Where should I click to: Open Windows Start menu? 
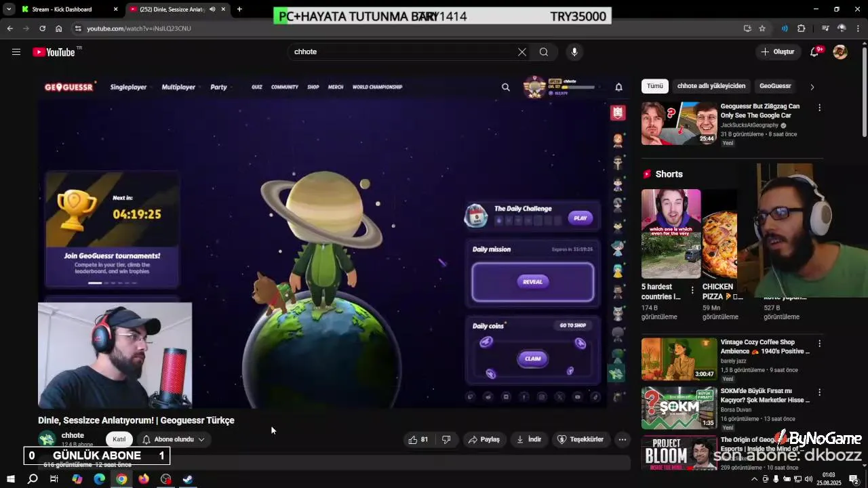(11, 479)
